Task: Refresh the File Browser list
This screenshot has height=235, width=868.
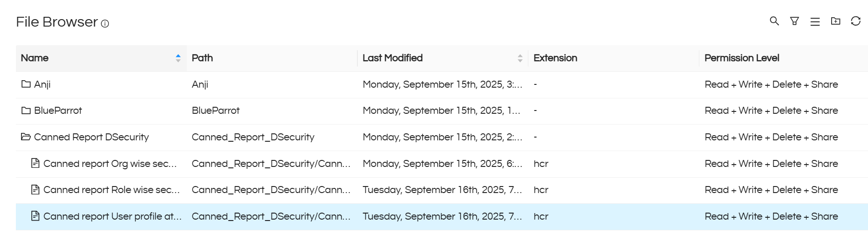Action: (x=855, y=21)
